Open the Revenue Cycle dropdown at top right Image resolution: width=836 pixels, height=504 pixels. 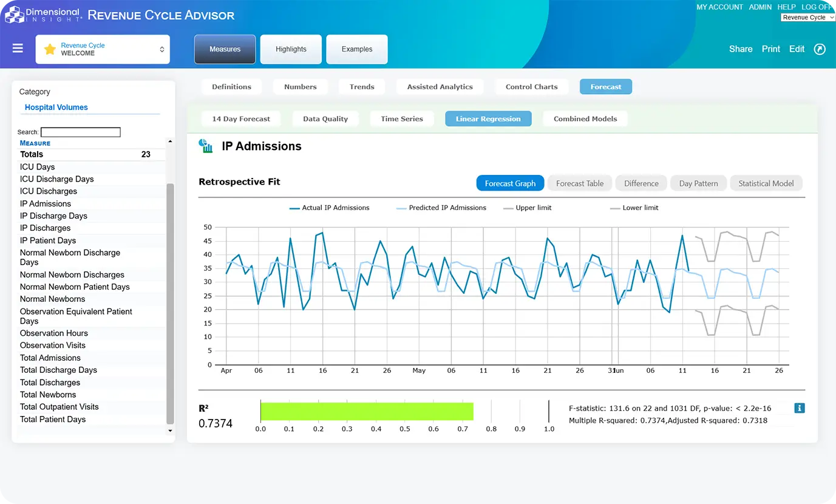tap(807, 18)
